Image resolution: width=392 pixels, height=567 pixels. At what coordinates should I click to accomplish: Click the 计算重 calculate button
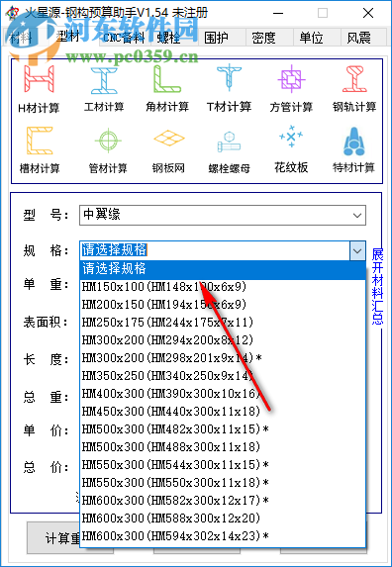[53, 538]
